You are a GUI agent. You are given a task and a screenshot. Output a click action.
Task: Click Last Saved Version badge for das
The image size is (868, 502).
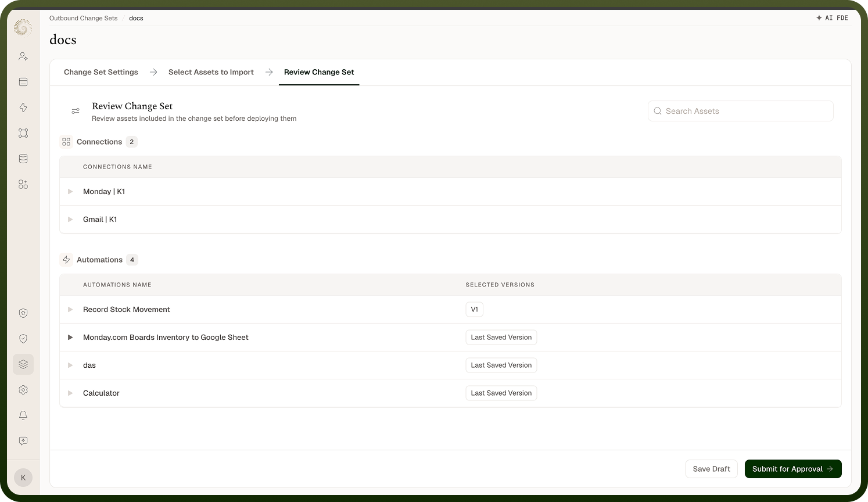coord(501,365)
